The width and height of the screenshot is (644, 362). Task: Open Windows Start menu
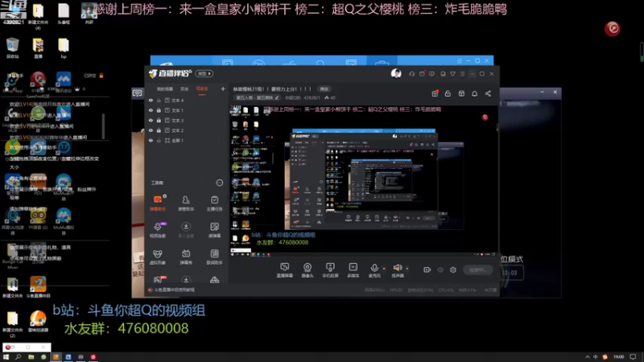tap(6, 357)
